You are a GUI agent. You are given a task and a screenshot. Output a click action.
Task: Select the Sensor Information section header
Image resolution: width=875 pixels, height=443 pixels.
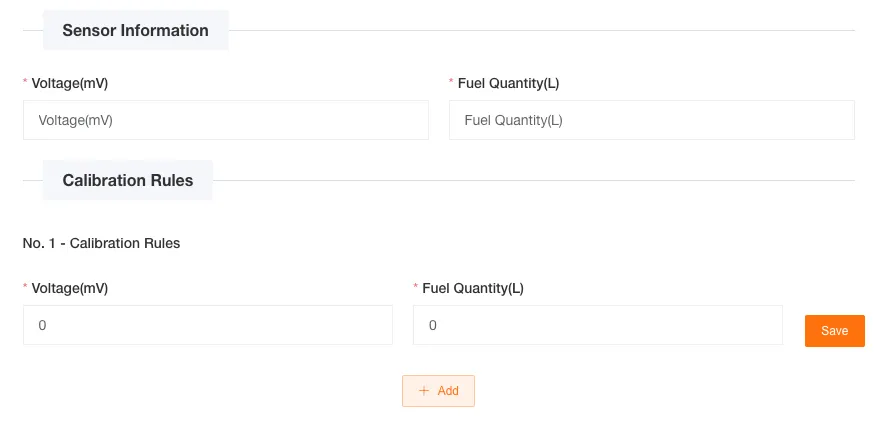point(135,30)
